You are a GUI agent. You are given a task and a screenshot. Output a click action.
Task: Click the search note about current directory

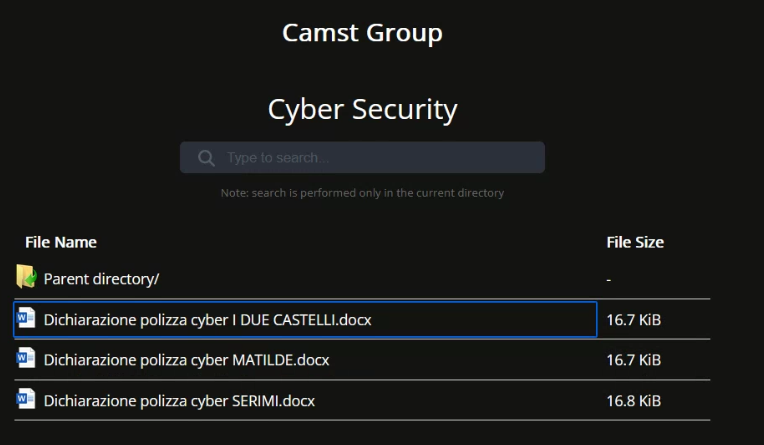[362, 193]
